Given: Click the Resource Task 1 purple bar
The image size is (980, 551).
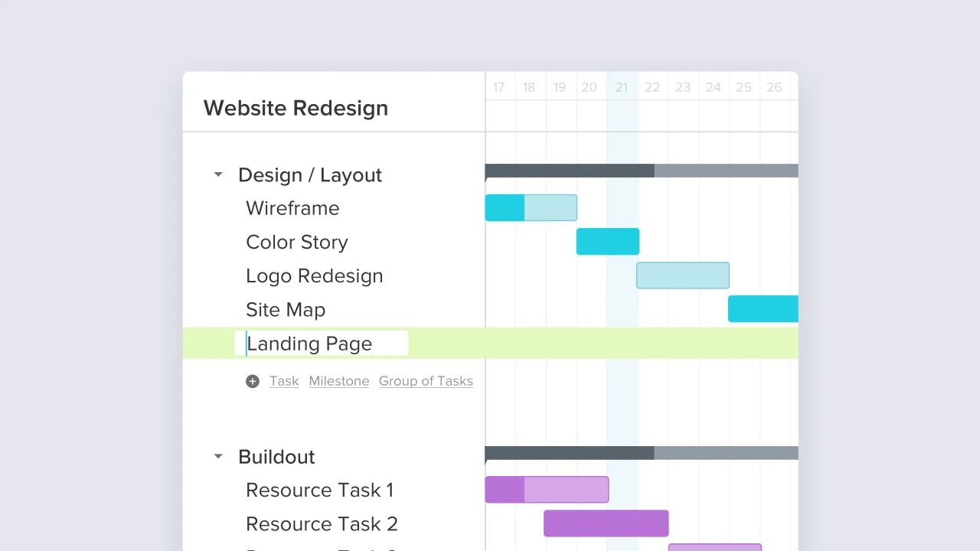Looking at the screenshot, I should click(x=547, y=490).
